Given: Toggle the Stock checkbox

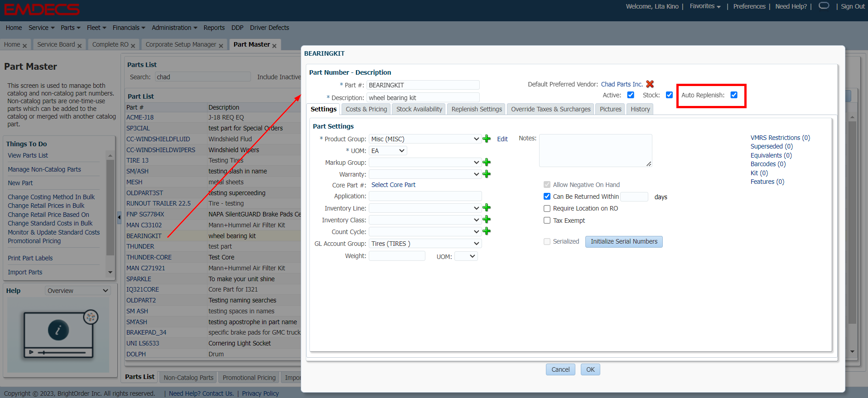Looking at the screenshot, I should tap(669, 95).
